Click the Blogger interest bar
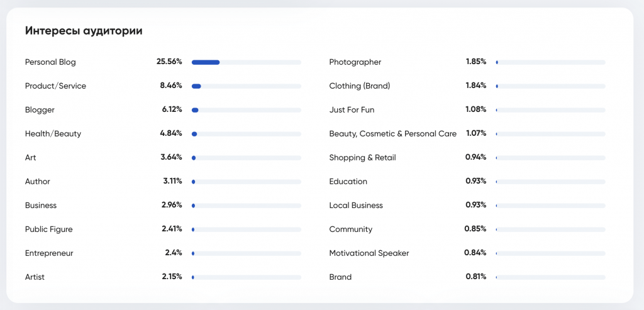The image size is (644, 310). click(246, 110)
